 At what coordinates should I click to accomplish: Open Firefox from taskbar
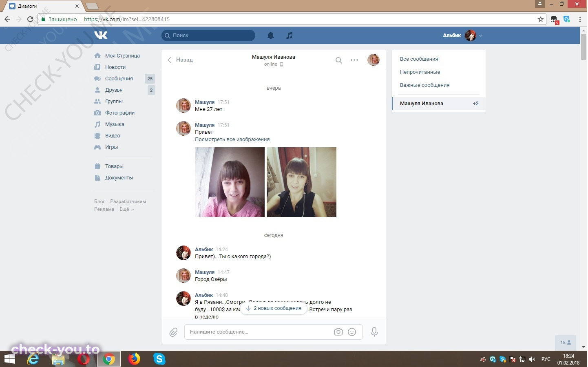[134, 359]
